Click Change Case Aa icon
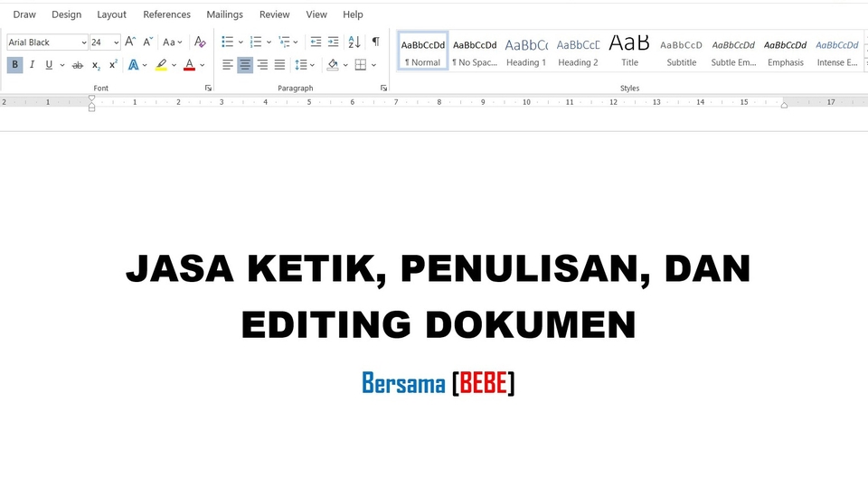 [172, 42]
